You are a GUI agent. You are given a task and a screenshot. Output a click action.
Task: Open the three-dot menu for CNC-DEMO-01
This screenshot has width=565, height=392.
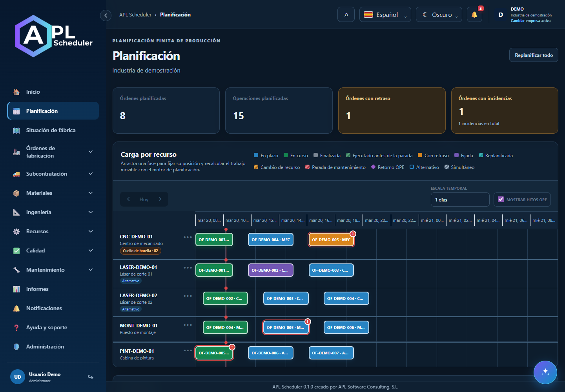pos(188,237)
